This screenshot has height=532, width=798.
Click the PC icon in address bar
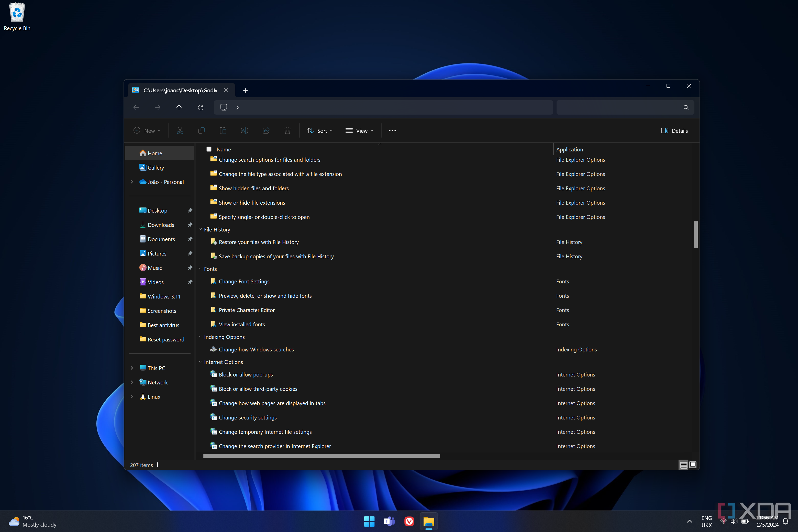[x=224, y=107]
